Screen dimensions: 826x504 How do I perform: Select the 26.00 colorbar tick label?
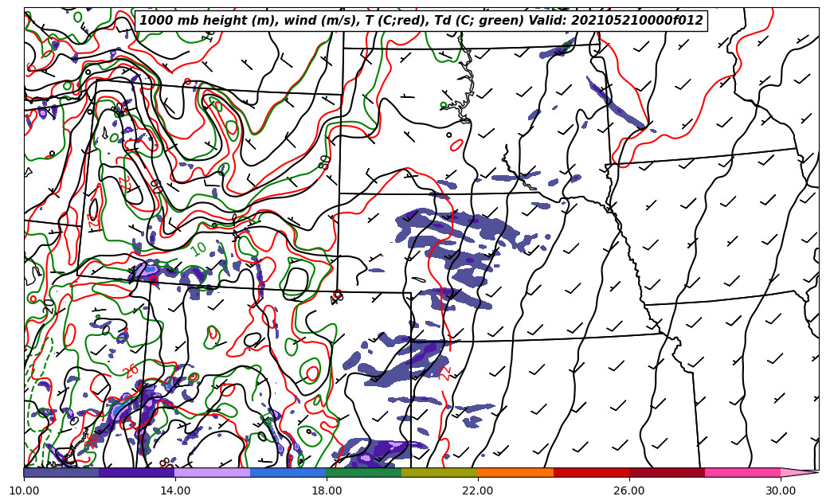coord(629,490)
